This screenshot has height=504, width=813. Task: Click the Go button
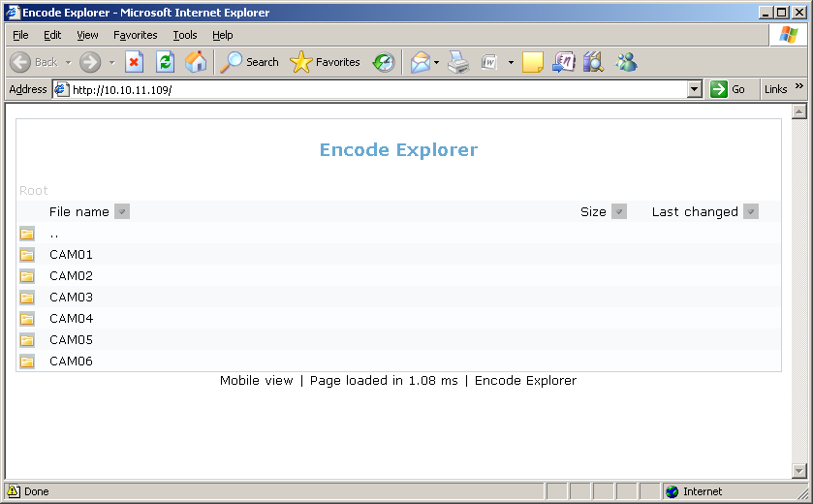pyautogui.click(x=728, y=89)
